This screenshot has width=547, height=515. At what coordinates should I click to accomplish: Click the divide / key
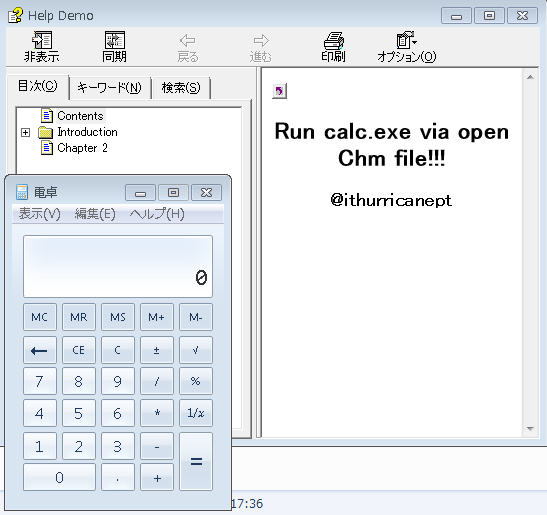(157, 381)
